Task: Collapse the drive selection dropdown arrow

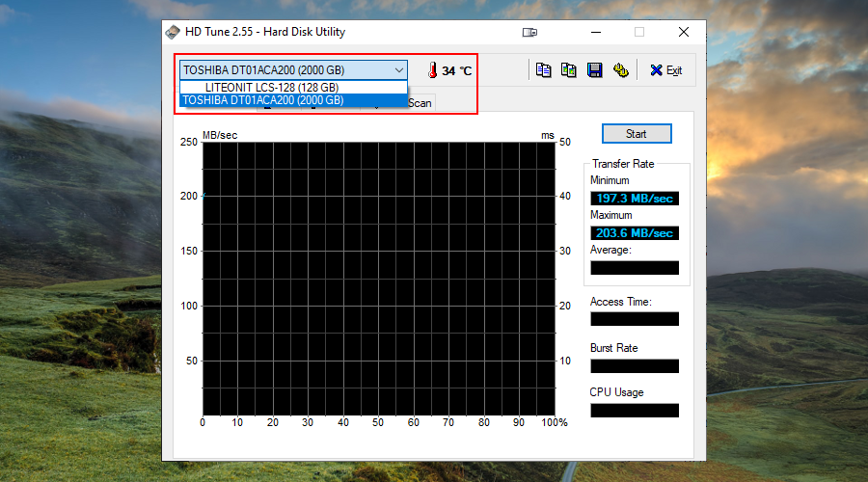Action: pos(398,70)
